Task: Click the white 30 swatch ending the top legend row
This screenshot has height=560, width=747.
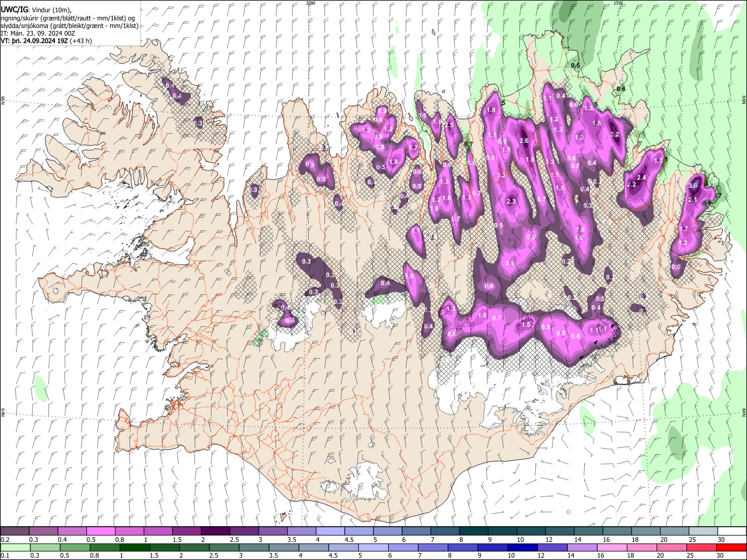Action: pyautogui.click(x=732, y=531)
